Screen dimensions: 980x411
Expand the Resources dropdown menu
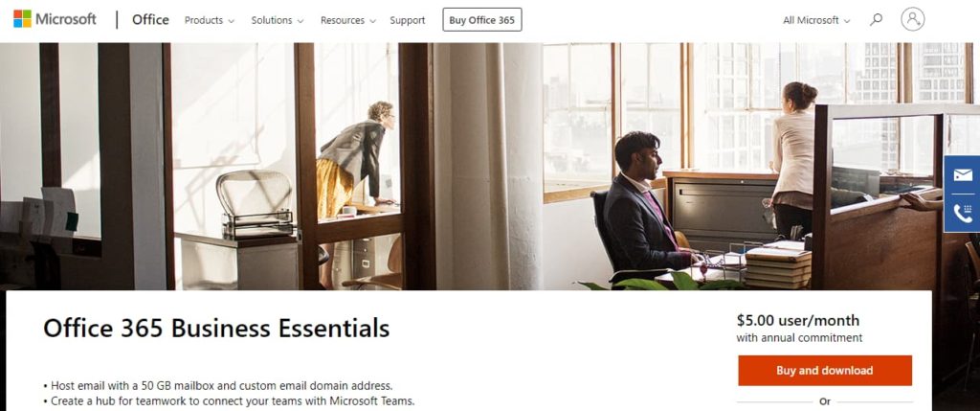(348, 20)
